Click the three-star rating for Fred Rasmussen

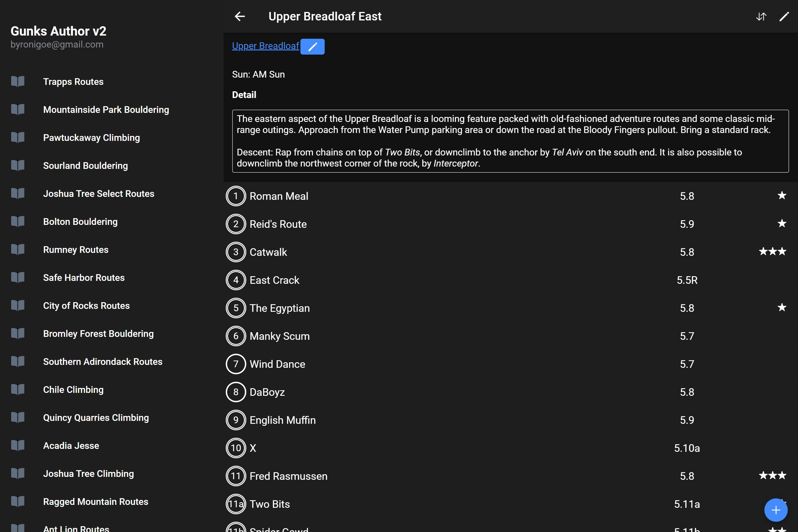772,475
